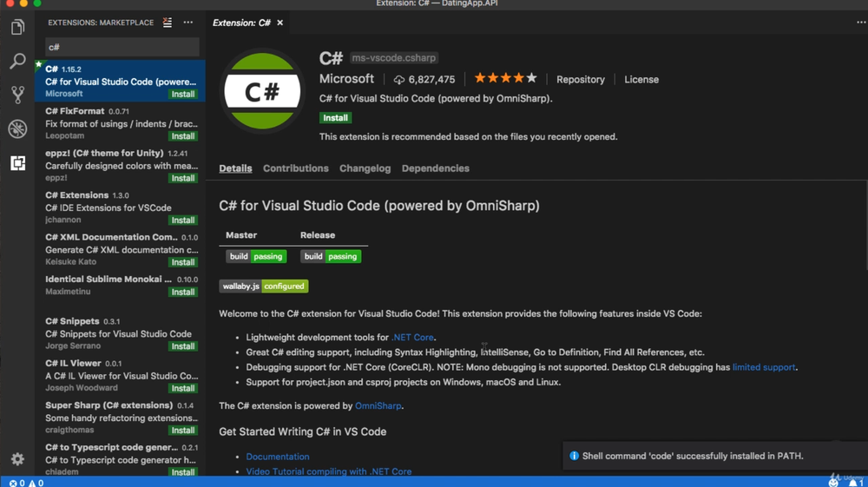Select C# IL Viewer entry in list

[120, 375]
